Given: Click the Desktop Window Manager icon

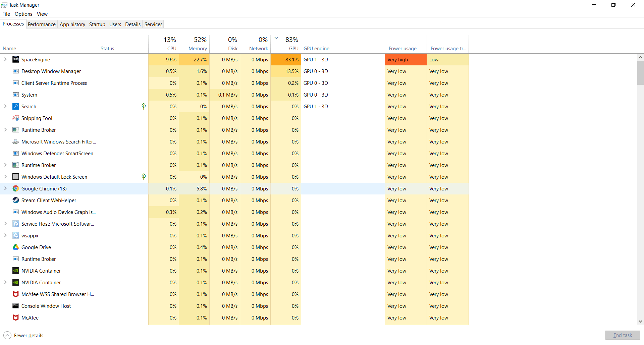Looking at the screenshot, I should [x=16, y=71].
